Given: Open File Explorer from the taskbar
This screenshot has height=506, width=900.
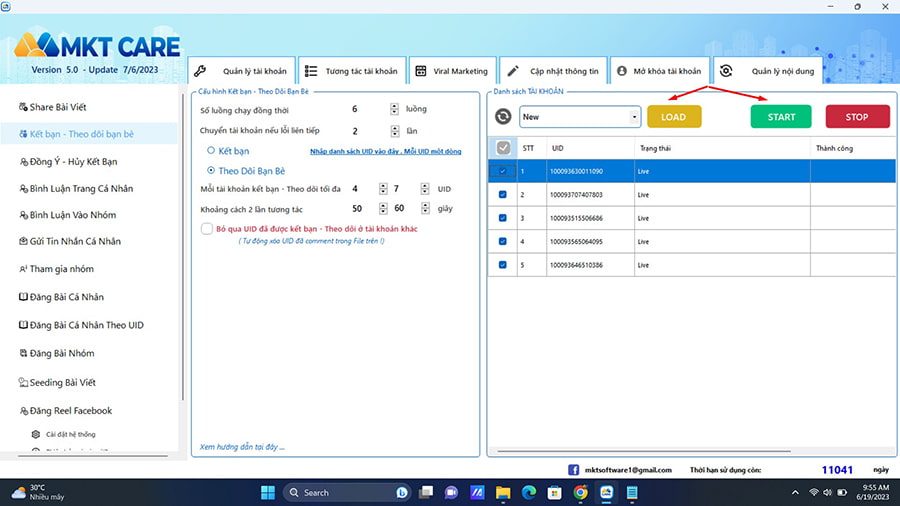Looking at the screenshot, I should (x=503, y=492).
